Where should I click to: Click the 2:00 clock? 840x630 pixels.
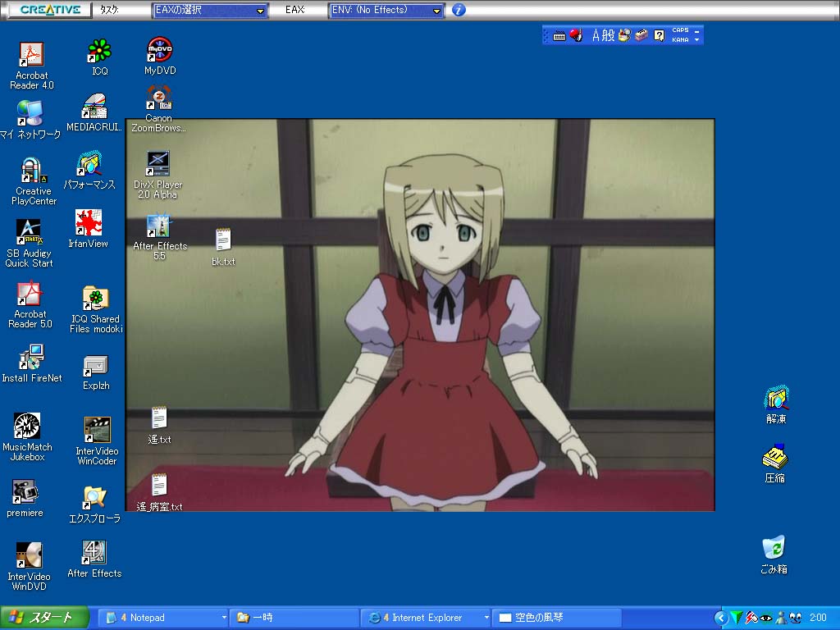point(818,619)
